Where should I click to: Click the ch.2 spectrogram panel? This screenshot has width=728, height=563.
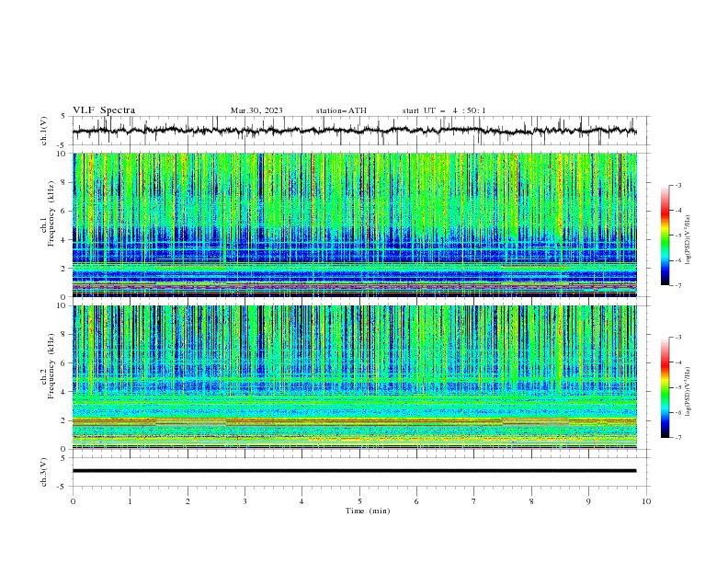click(354, 377)
